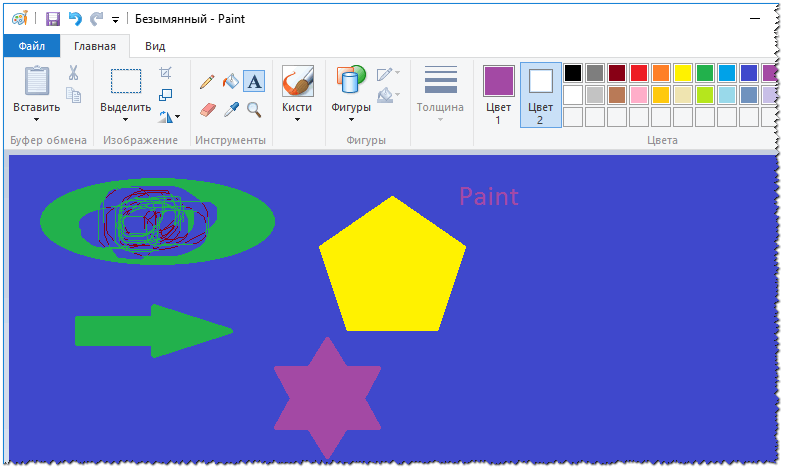Expand the Толщина dropdown arrow
Image resolution: width=789 pixels, height=474 pixels.
pyautogui.click(x=440, y=120)
